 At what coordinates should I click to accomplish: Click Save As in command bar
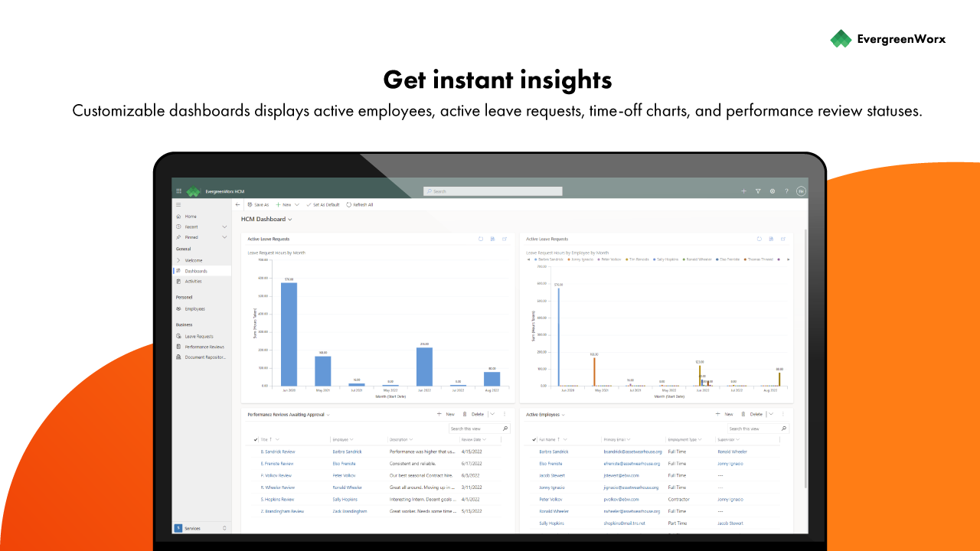pyautogui.click(x=258, y=204)
